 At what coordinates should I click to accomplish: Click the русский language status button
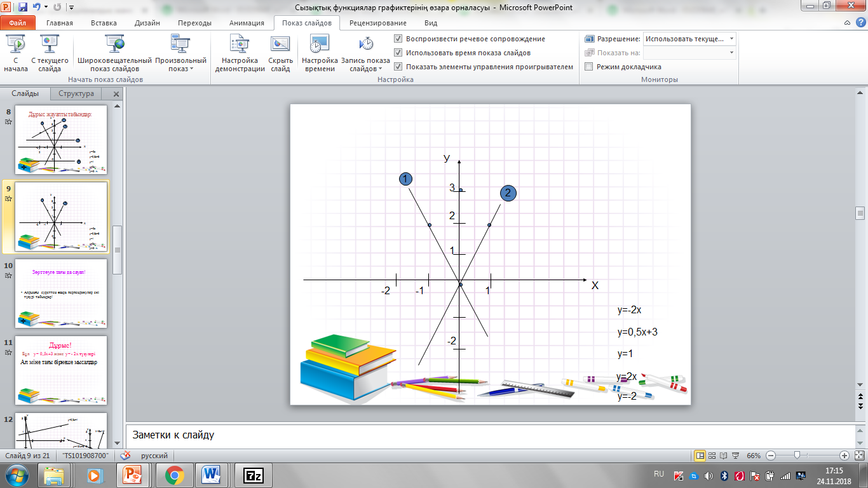154,456
